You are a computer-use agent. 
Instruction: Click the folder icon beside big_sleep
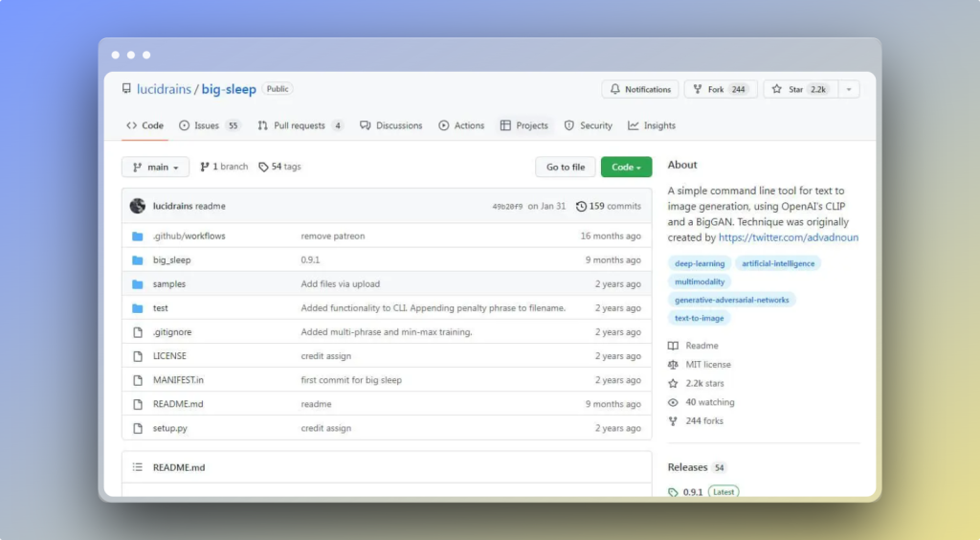(137, 260)
